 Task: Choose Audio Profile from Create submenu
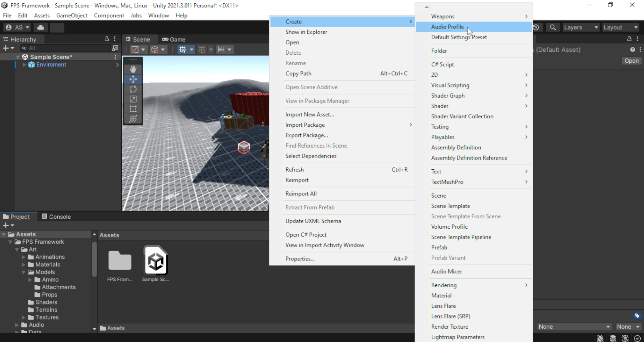click(x=474, y=27)
